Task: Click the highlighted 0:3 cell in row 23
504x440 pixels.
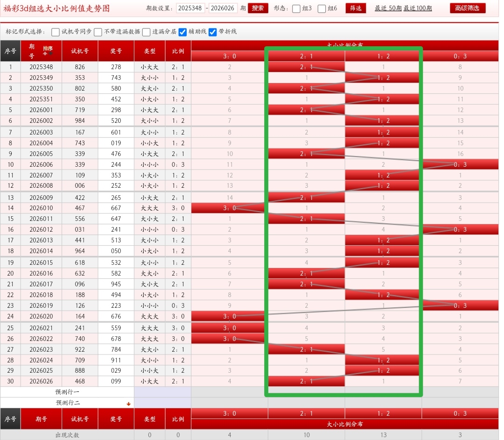Action: [x=460, y=305]
